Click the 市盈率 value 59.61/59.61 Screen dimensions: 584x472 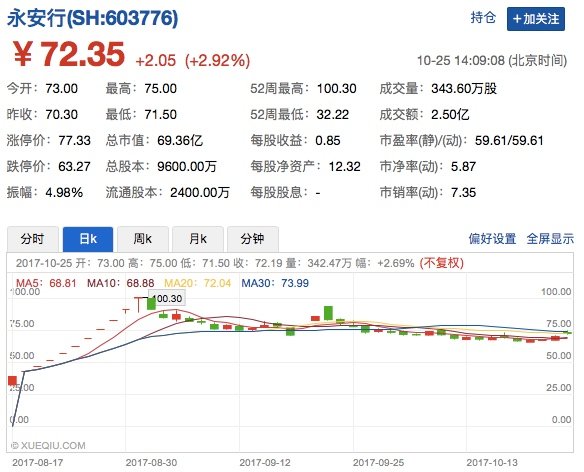coord(509,141)
